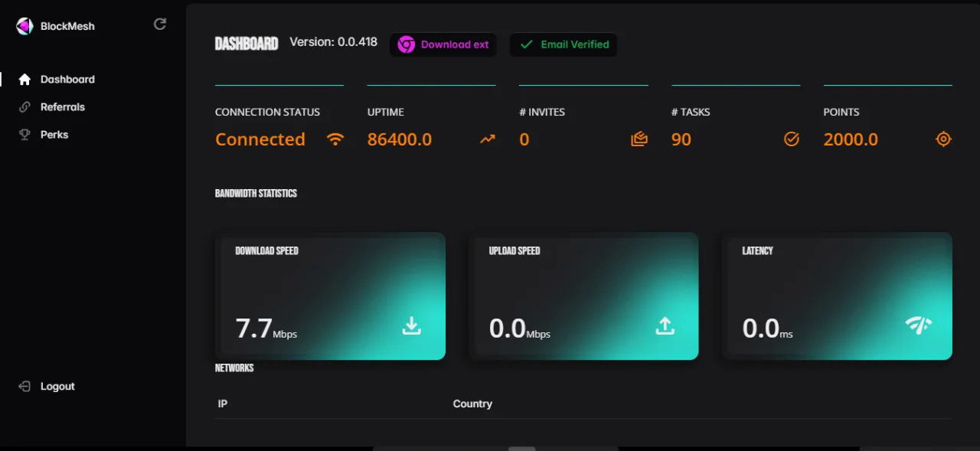Click the UPLOAD SPEED card title
The height and width of the screenshot is (451, 980).
[x=514, y=250]
